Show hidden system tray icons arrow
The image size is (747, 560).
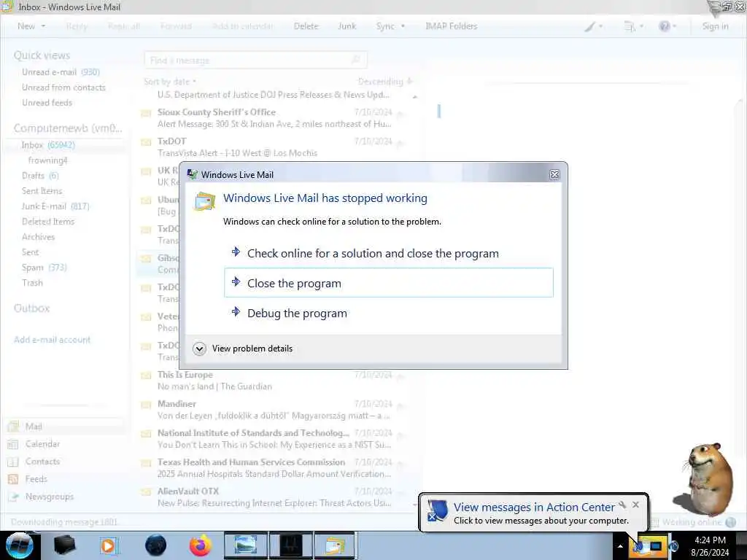[620, 546]
